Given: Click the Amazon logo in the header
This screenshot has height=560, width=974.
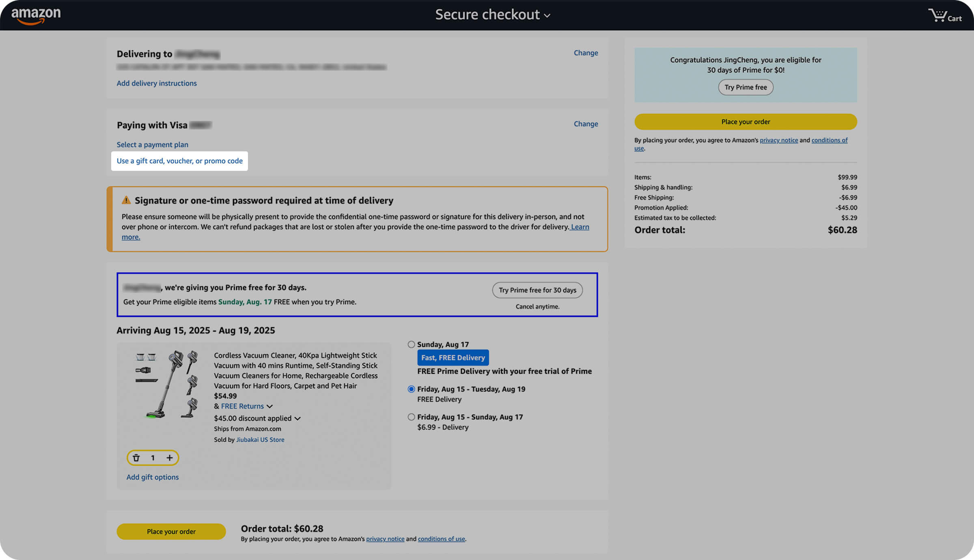Looking at the screenshot, I should pos(36,16).
